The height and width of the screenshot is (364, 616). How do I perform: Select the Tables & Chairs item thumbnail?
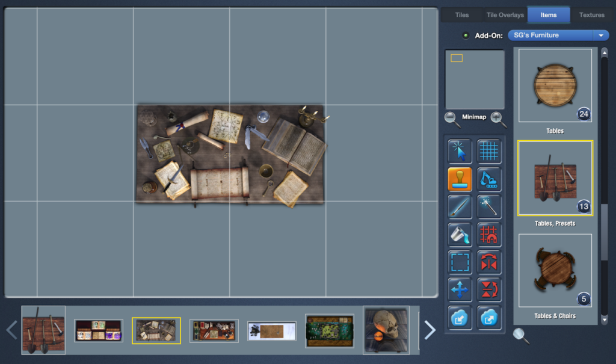coord(555,270)
